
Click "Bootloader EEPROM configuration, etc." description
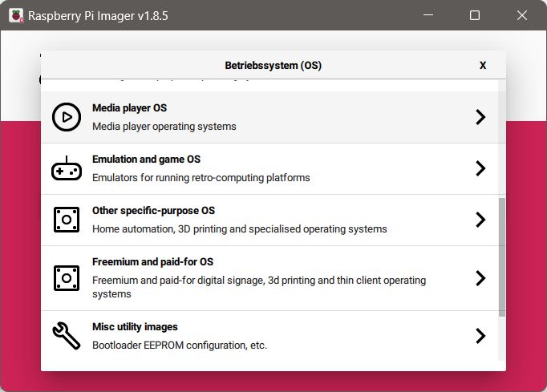(x=180, y=346)
